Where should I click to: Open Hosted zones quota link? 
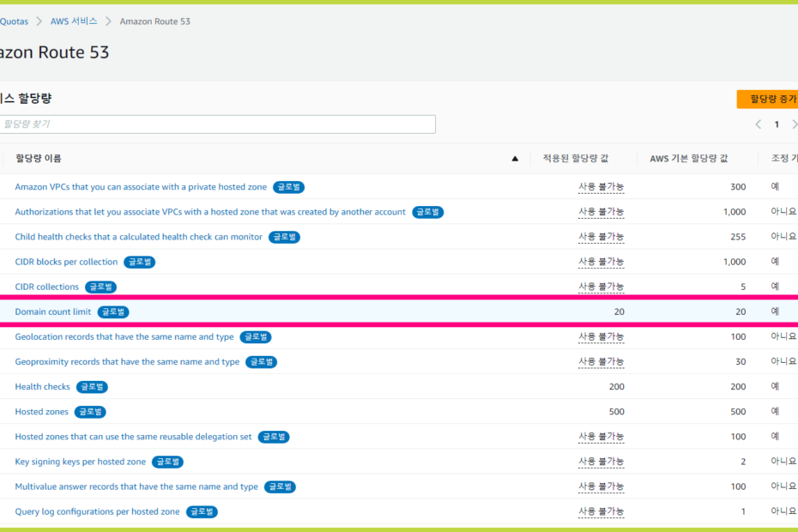[41, 411]
